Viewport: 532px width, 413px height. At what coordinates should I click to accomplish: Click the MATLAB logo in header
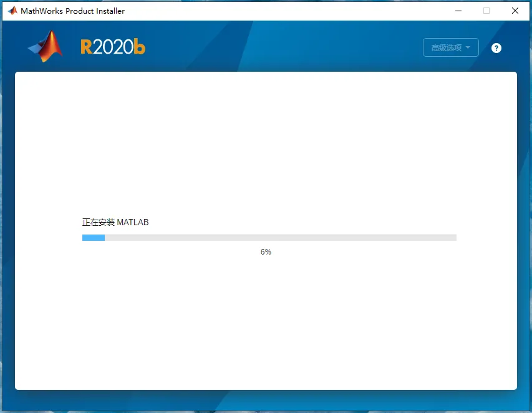point(45,46)
